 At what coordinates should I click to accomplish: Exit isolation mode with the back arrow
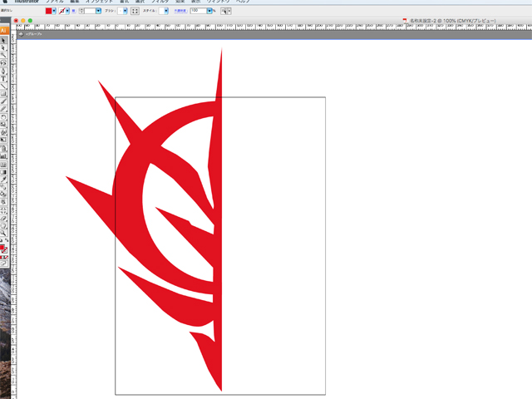click(x=21, y=34)
